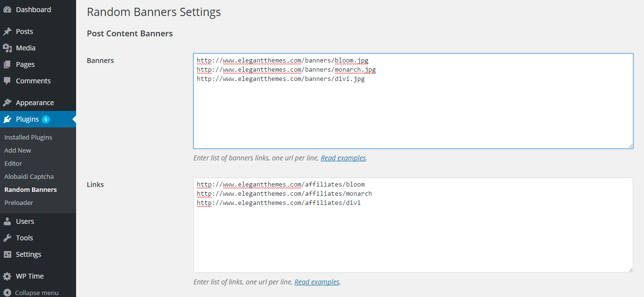Click the Random Banners Settings heading
644x297 pixels.
coord(154,12)
